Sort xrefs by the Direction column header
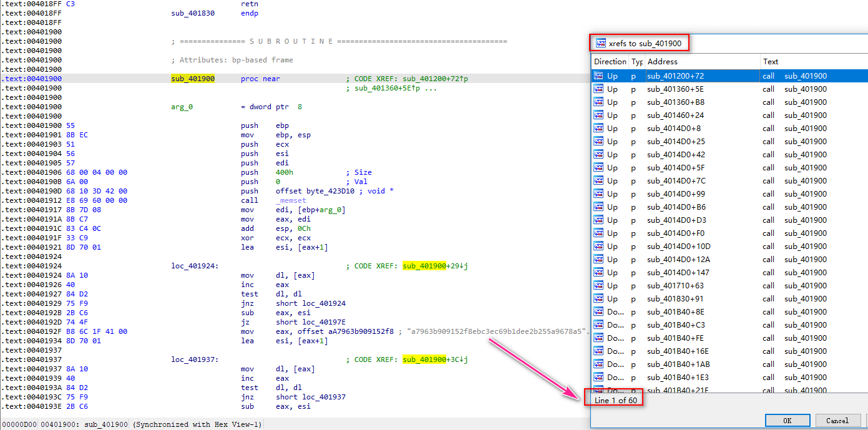The height and width of the screenshot is (430, 868). click(x=610, y=61)
